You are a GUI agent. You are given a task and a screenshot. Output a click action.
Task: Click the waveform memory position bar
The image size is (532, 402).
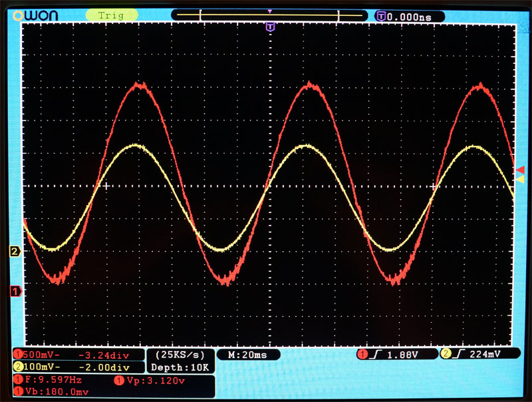coord(269,15)
